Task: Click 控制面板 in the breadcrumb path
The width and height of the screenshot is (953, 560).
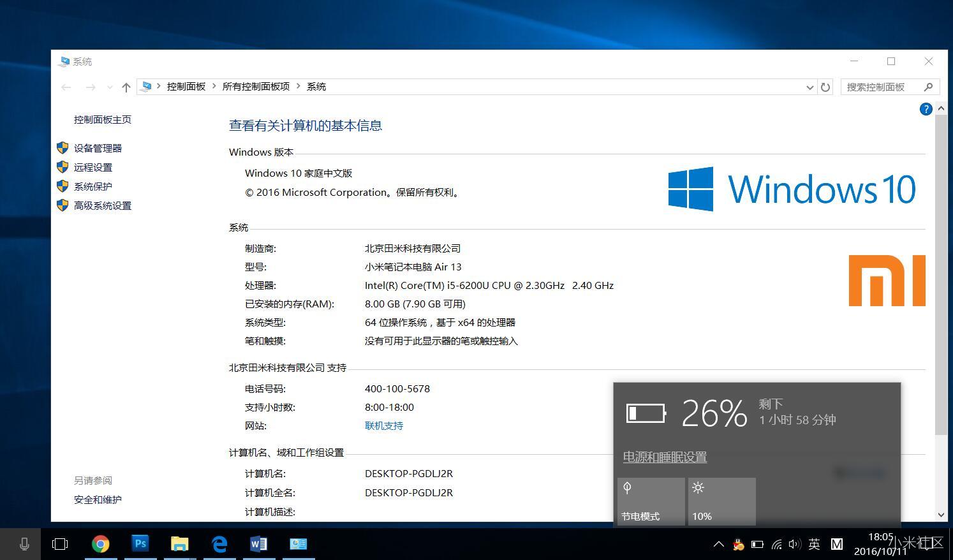Action: point(186,87)
